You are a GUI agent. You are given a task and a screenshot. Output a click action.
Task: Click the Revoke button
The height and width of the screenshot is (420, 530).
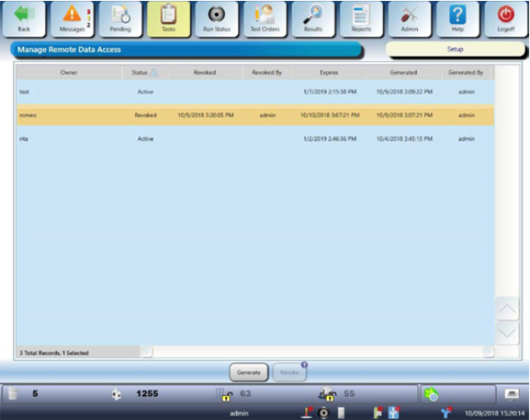click(x=290, y=372)
